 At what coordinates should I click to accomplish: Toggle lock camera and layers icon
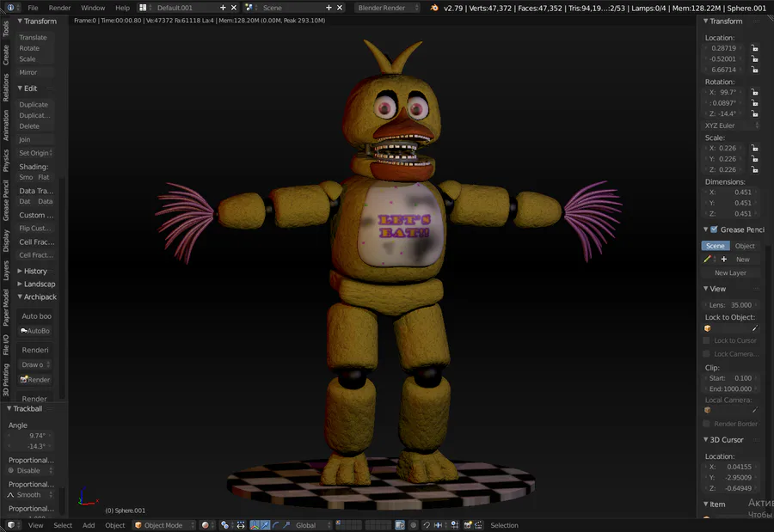(x=400, y=525)
